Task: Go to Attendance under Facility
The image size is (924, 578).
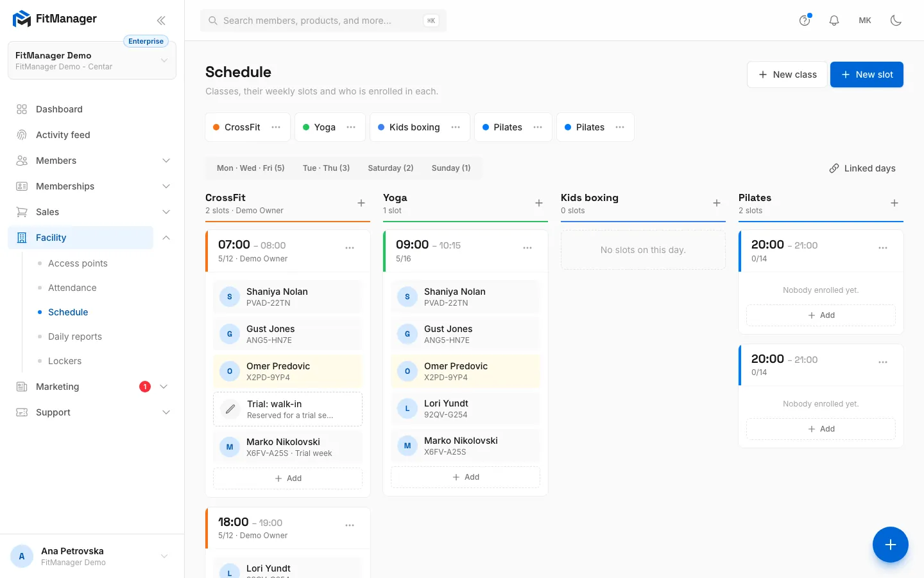Action: point(73,288)
